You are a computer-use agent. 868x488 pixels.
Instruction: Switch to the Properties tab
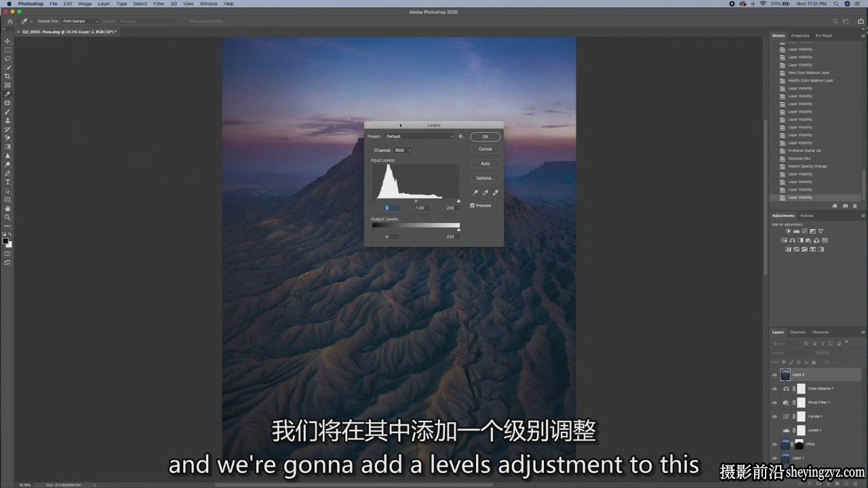(x=800, y=35)
